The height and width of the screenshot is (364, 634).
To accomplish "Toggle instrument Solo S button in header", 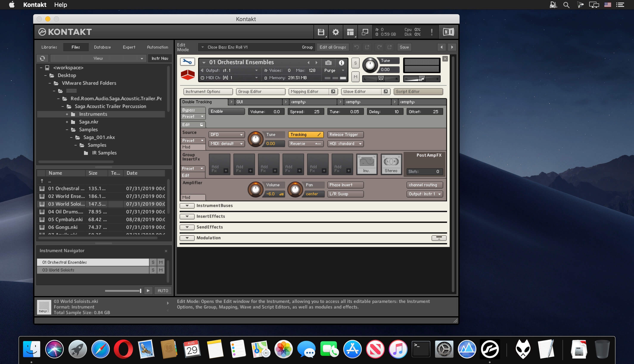I will point(355,63).
